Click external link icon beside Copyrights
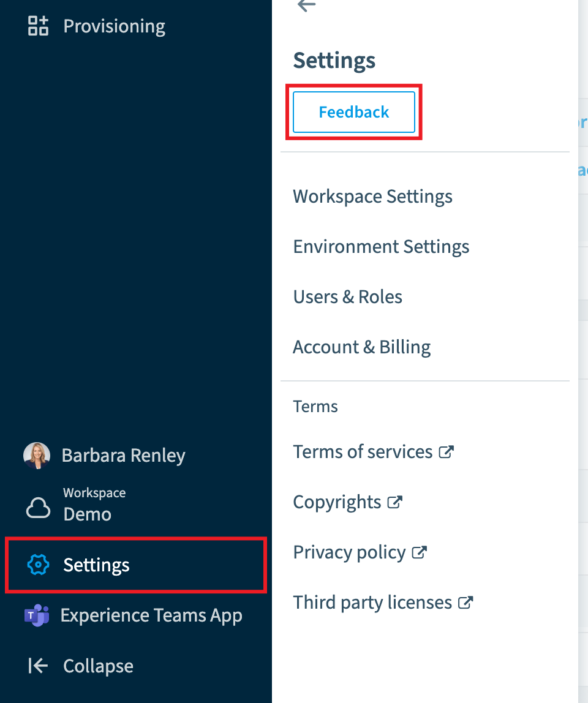This screenshot has width=588, height=703. click(394, 502)
